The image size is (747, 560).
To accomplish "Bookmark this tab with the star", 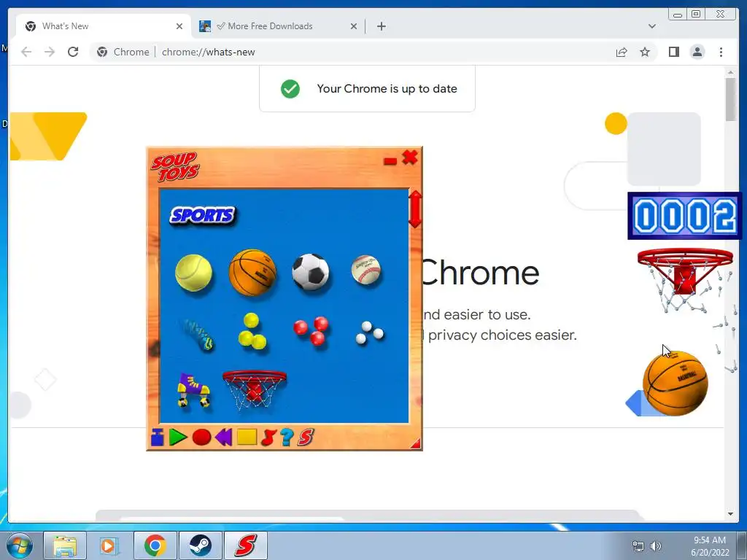I will click(x=645, y=52).
